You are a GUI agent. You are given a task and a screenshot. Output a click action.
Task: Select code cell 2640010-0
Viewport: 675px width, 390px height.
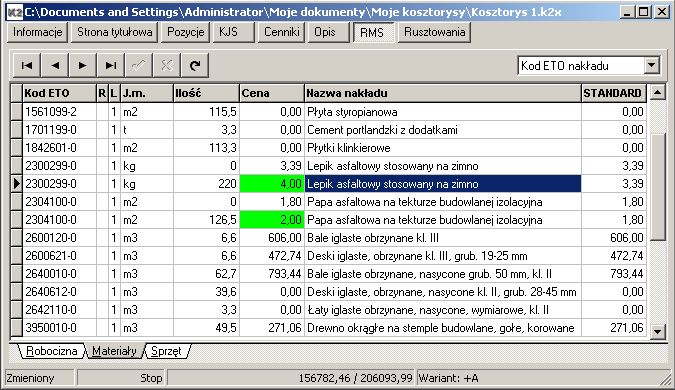(59, 274)
